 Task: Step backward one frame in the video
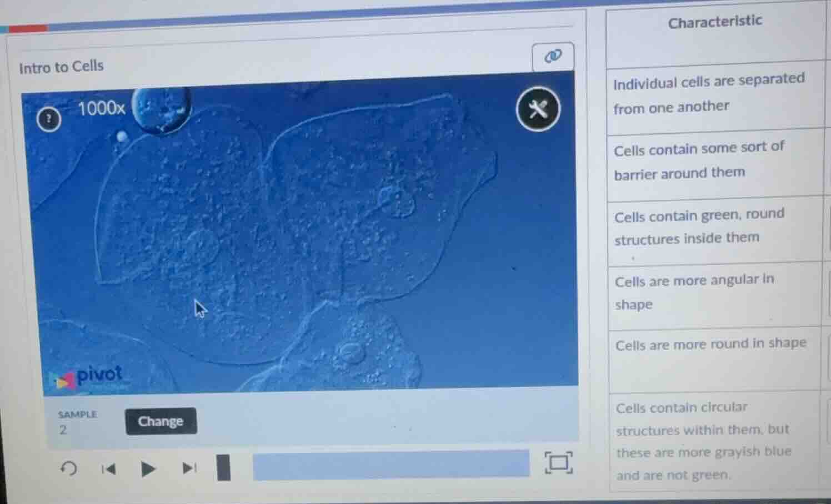click(109, 469)
